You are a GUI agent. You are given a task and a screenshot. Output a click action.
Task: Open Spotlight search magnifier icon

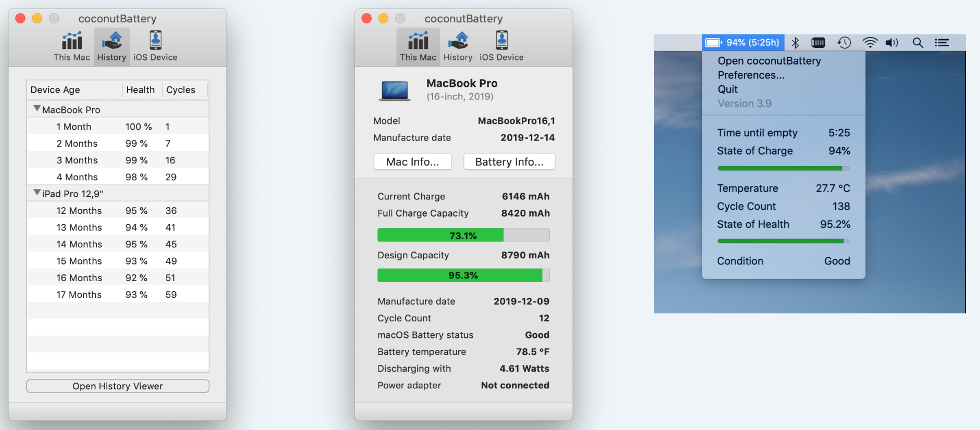coord(918,43)
